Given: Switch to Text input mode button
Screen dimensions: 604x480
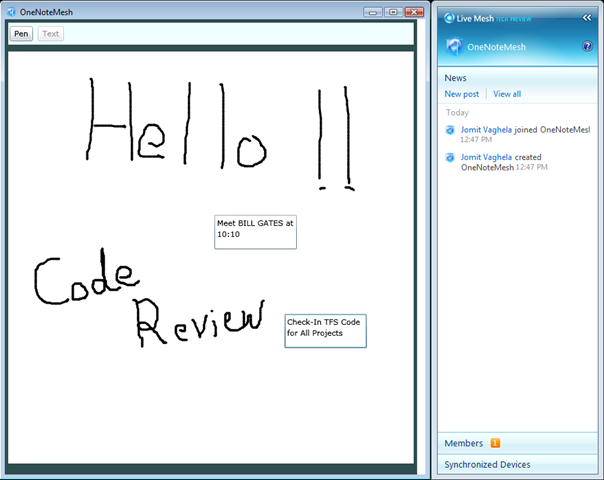Looking at the screenshot, I should click(x=50, y=34).
